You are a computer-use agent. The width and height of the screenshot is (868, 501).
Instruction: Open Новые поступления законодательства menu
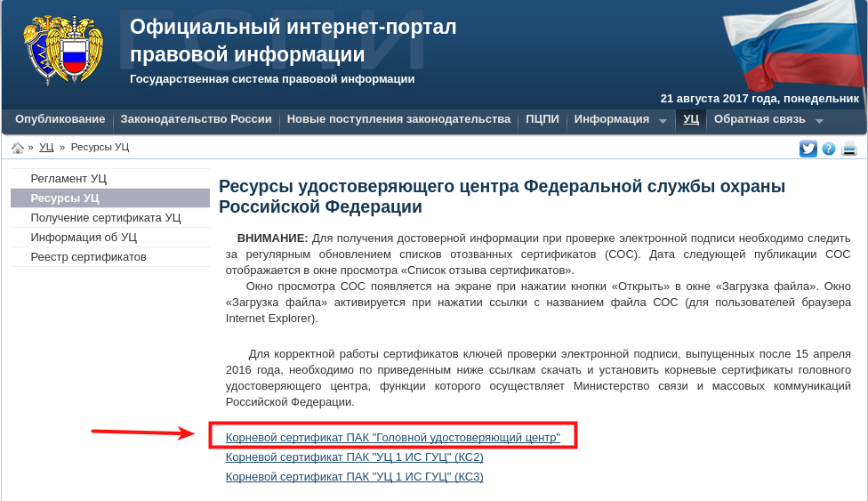[398, 119]
